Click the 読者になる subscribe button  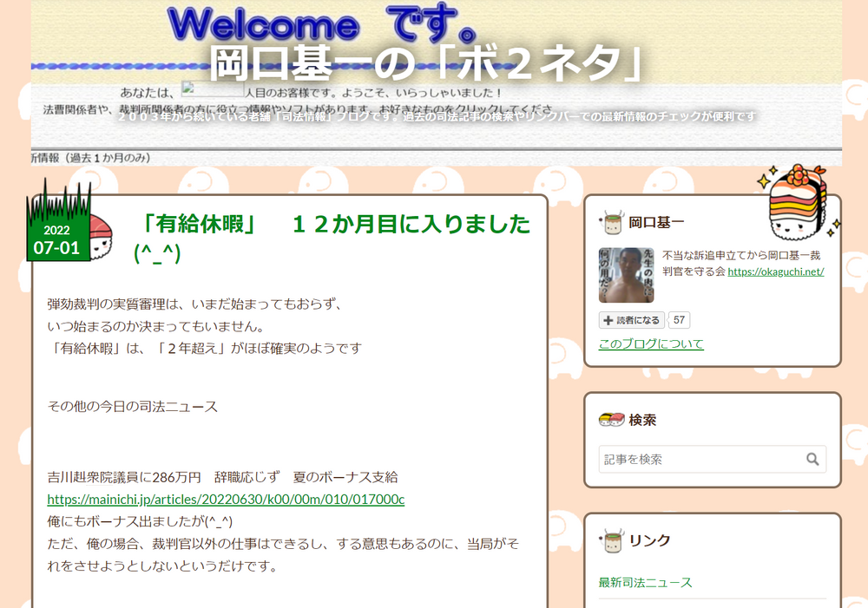pos(632,320)
